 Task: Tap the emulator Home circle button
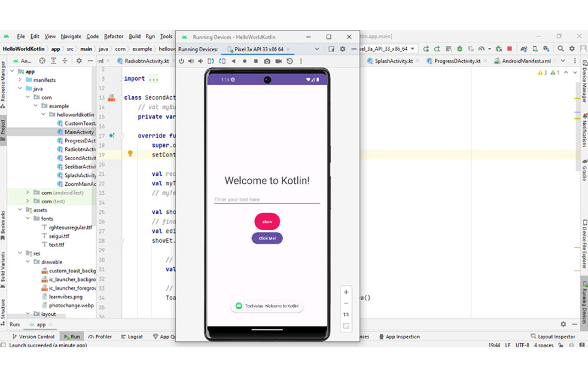(245, 61)
